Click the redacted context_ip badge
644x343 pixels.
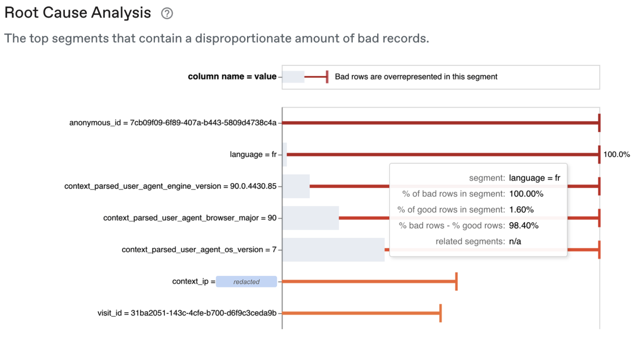[x=247, y=282]
